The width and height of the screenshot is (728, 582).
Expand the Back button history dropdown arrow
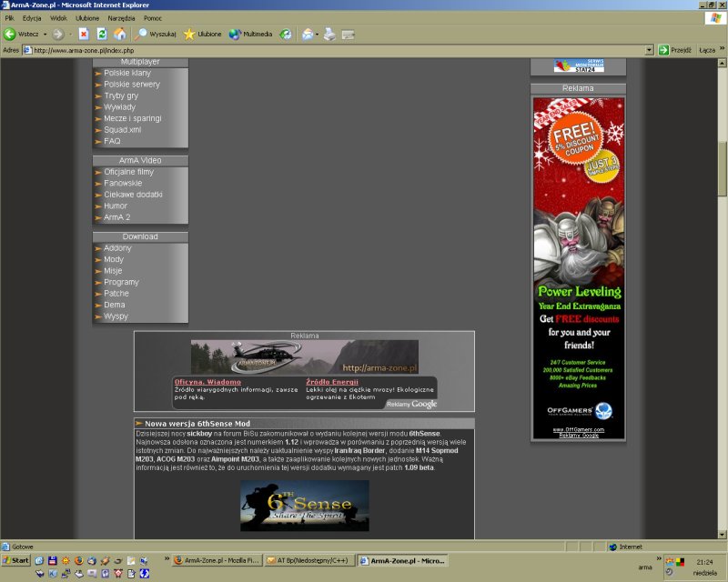[45, 34]
